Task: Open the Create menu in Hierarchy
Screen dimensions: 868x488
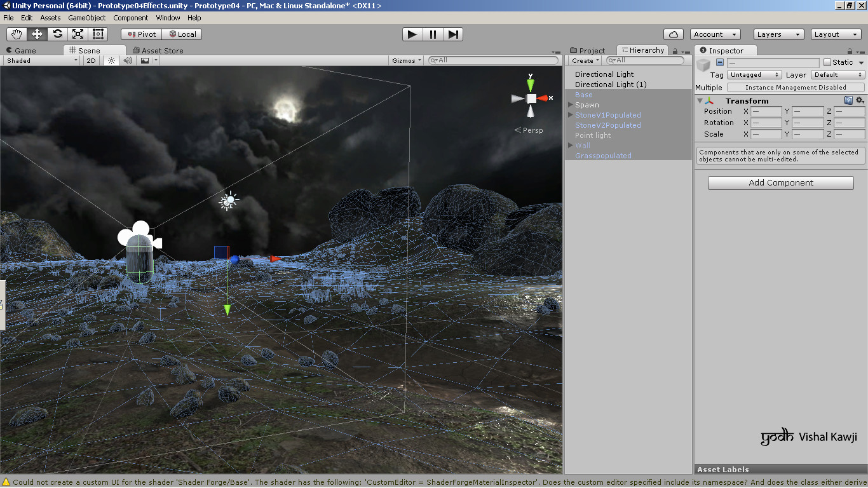Action: 585,60
